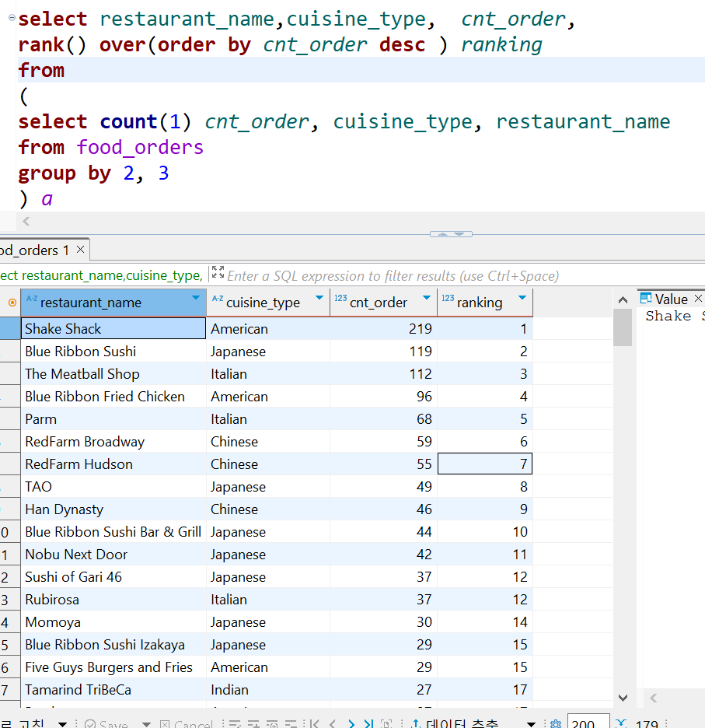
Task: Select the Rubirosa cell
Action: coord(113,600)
